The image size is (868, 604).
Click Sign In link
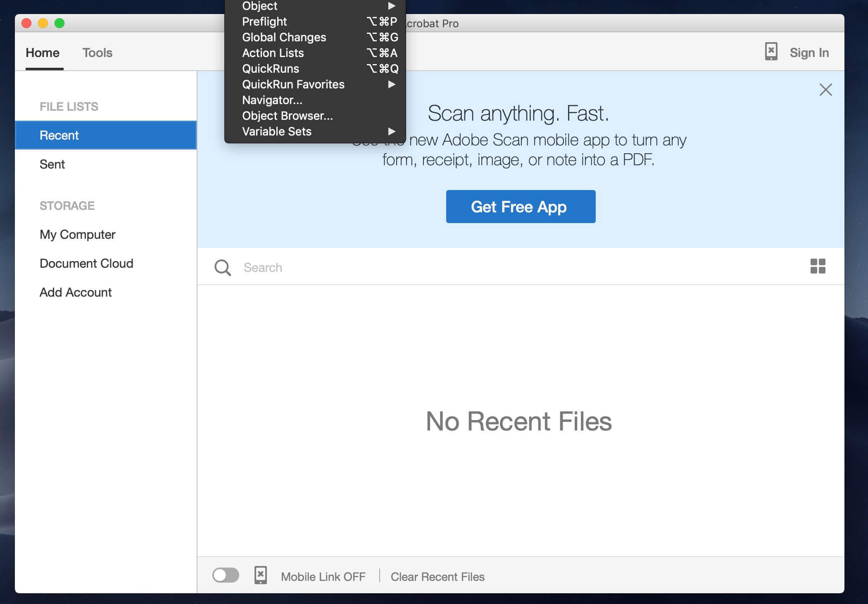click(809, 53)
